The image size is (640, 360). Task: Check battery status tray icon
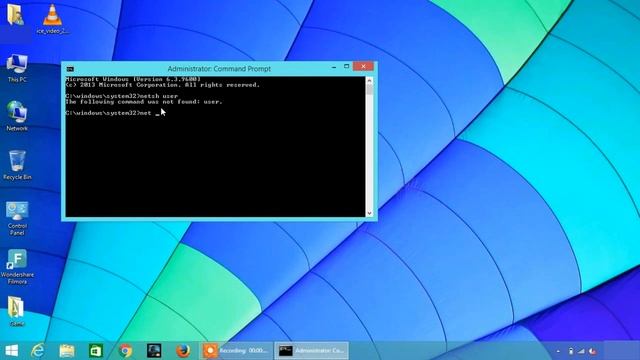point(571,351)
